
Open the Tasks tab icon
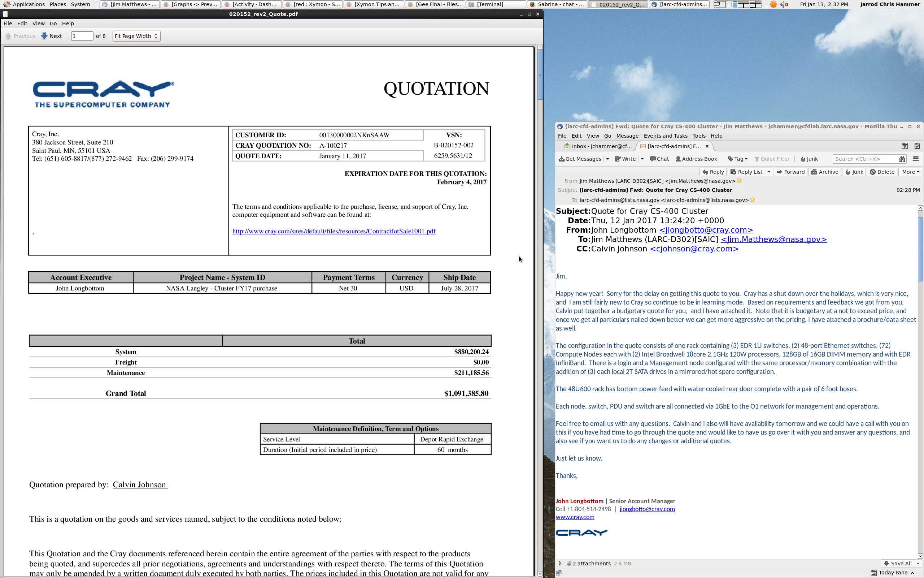tap(917, 146)
